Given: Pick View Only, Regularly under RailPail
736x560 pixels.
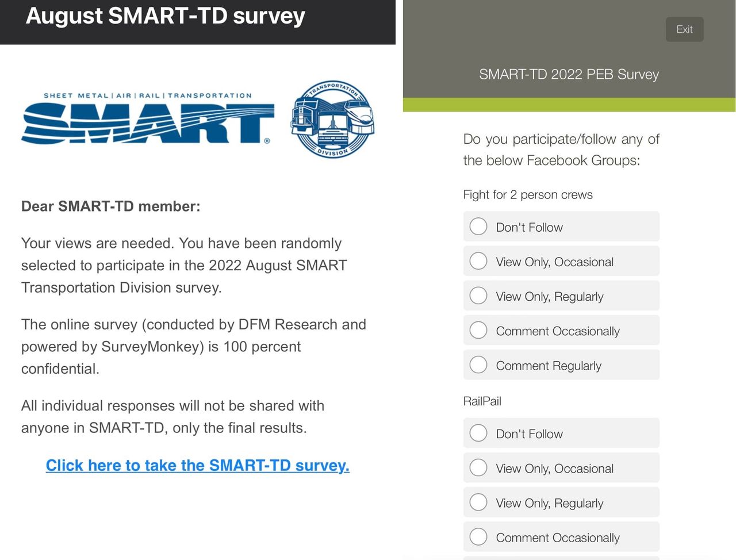Looking at the screenshot, I should 478,502.
